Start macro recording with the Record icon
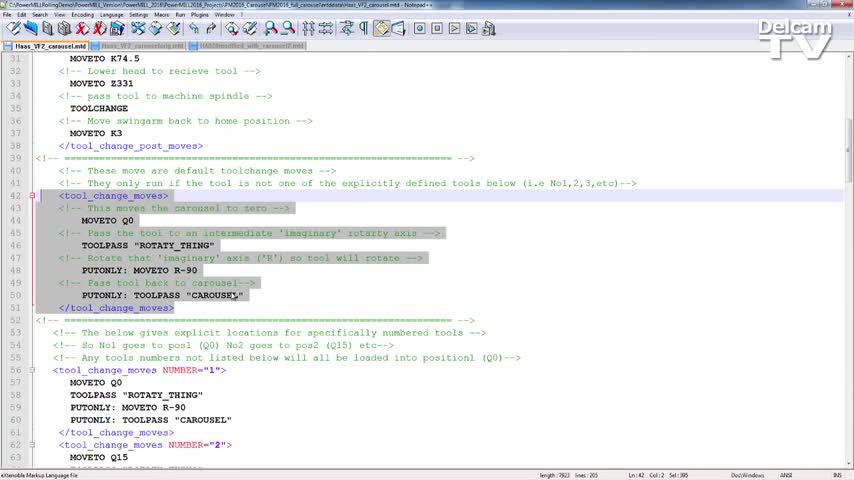Image resolution: width=854 pixels, height=480 pixels. tap(419, 28)
